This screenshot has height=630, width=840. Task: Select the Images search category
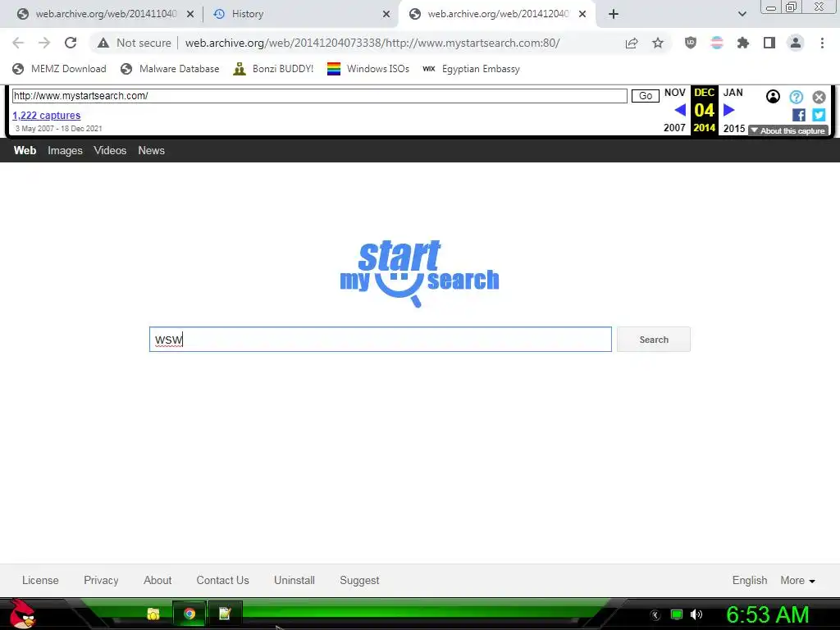[x=65, y=151]
